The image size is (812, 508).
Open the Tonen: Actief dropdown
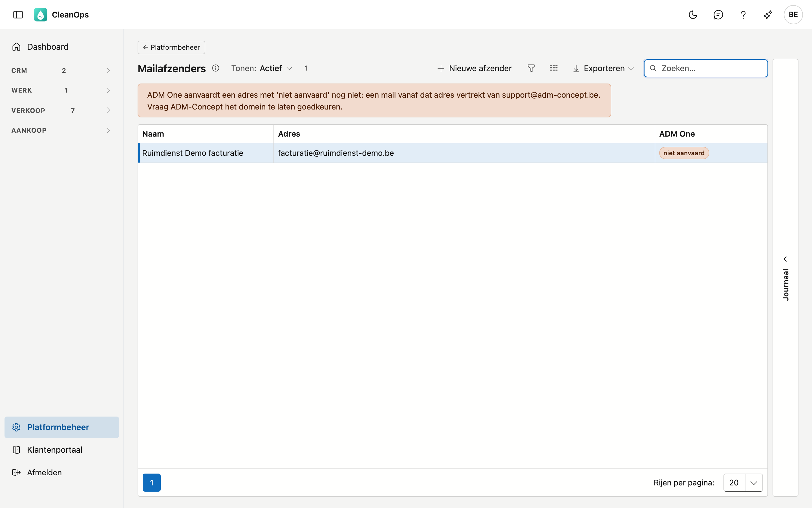tap(262, 68)
